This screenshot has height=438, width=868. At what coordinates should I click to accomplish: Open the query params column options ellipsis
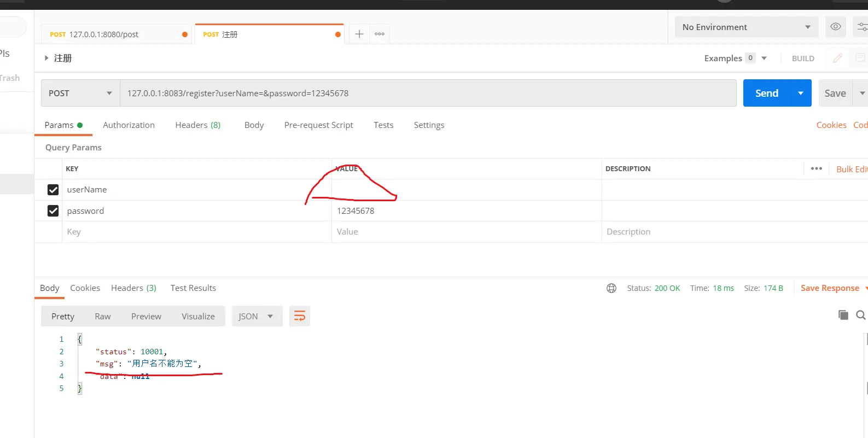point(817,169)
